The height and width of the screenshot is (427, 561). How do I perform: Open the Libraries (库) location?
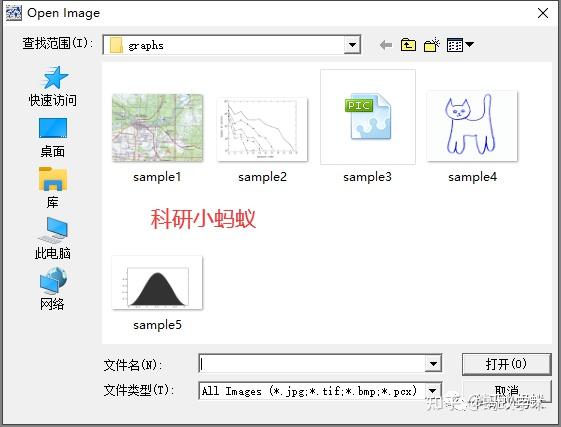click(x=53, y=188)
